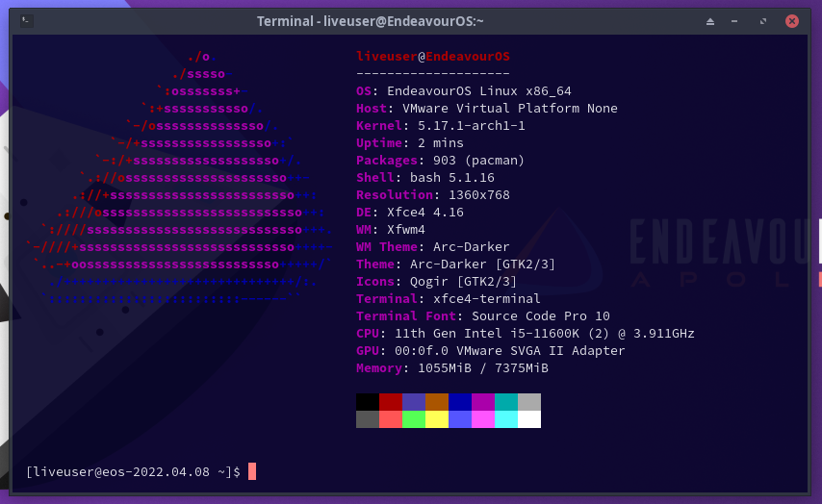This screenshot has height=504, width=822.
Task: Maximize the Terminal window
Action: point(762,21)
